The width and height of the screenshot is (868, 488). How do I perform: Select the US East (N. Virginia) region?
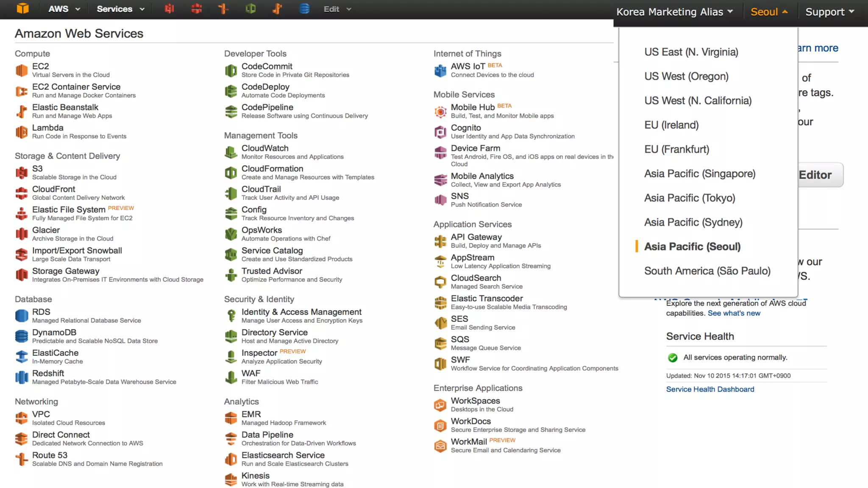[x=691, y=52]
